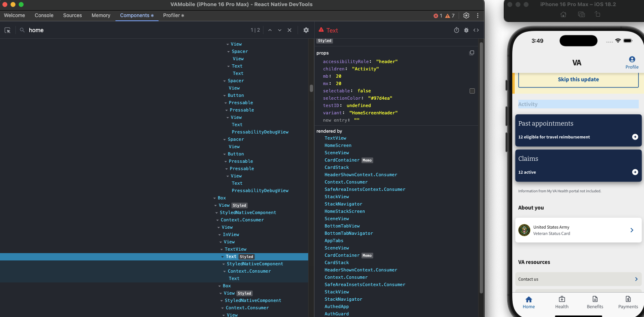644x317 pixels.
Task: Open HomeScreen in the rendered by list
Action: point(338,146)
